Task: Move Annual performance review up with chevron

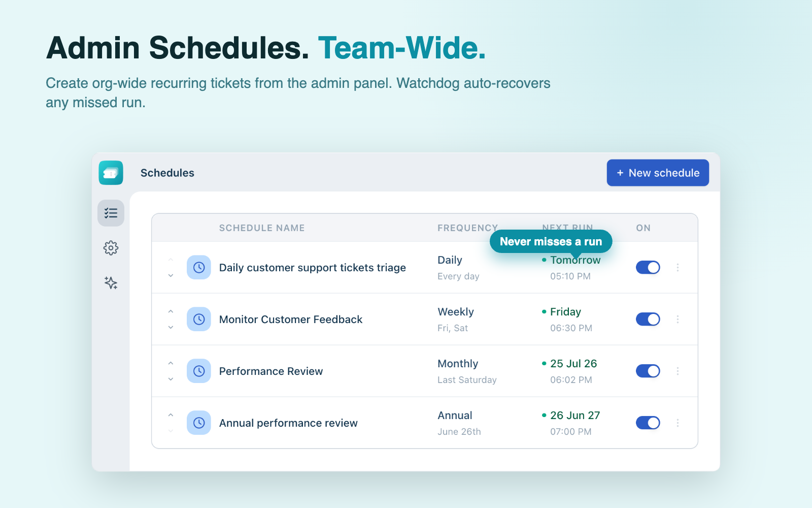Action: tap(171, 415)
